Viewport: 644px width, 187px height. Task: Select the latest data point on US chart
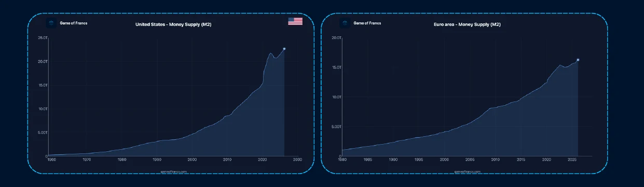coord(284,49)
